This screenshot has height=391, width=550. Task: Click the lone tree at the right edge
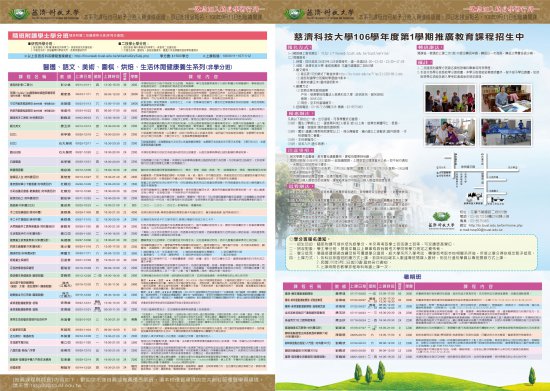532,376
